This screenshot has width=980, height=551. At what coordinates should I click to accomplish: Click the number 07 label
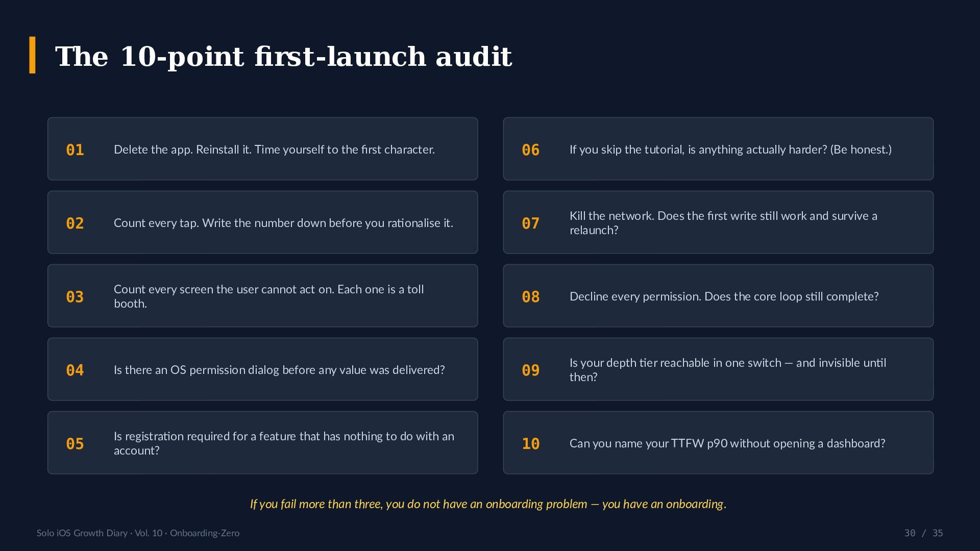(x=531, y=223)
